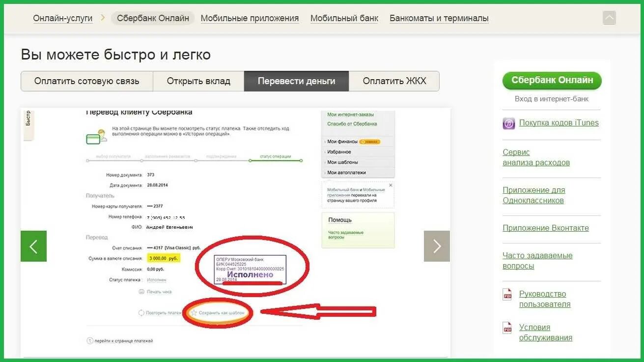Open Мобильный банк in top navigation
This screenshot has height=362, width=644.
click(344, 18)
